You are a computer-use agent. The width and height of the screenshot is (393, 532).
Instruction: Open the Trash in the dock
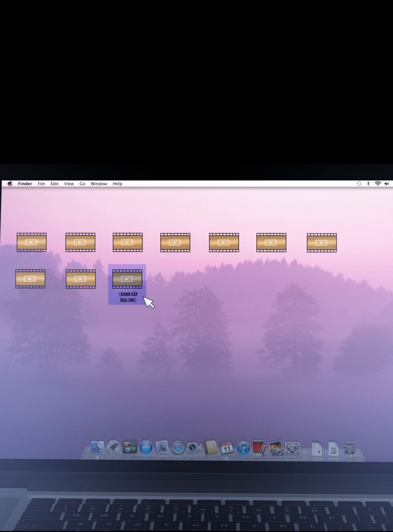[350, 448]
